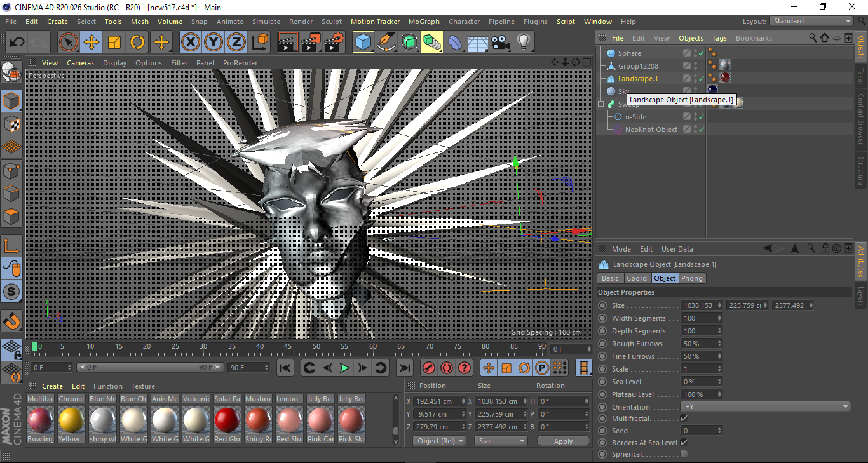Screen dimensions: 868x463
Task: Open the Layout dropdown
Action: 811,21
